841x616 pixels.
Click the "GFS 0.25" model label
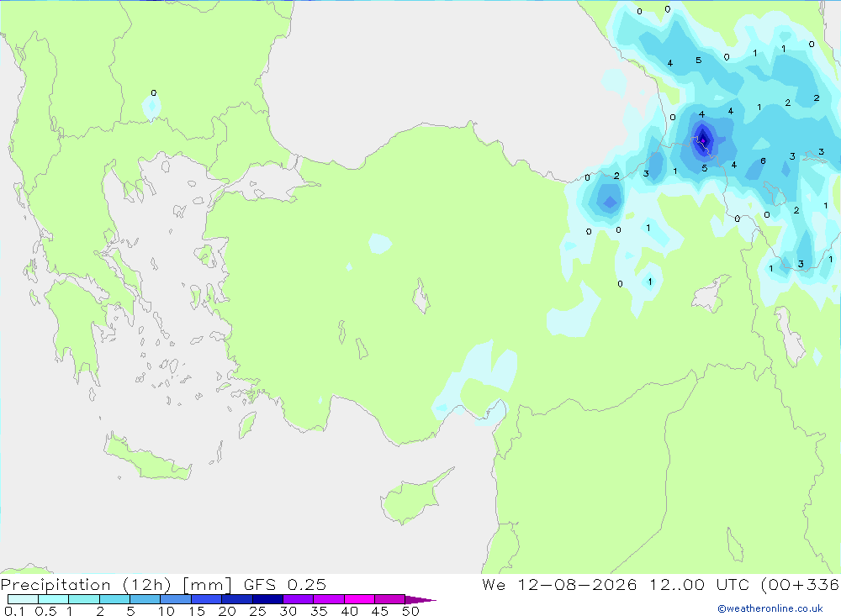(285, 584)
